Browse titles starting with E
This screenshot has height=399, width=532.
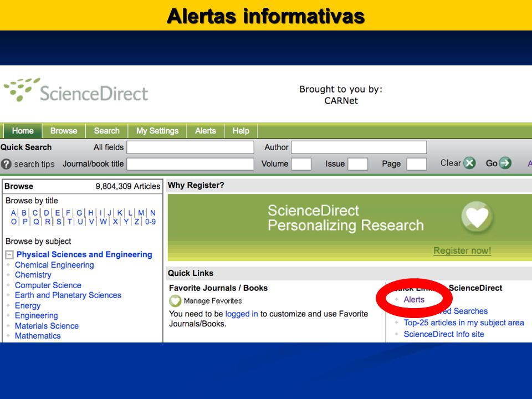tap(57, 213)
